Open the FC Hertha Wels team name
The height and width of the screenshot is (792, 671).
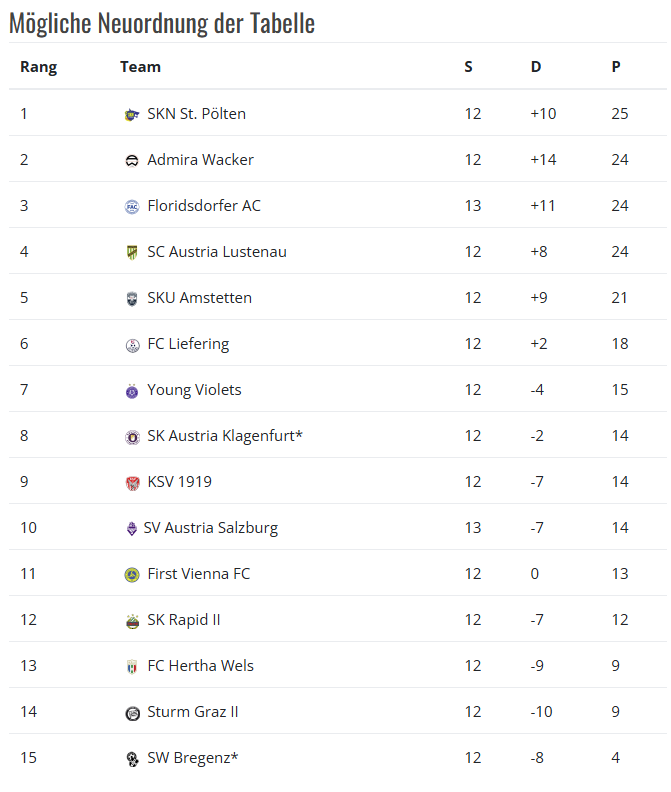pos(200,666)
